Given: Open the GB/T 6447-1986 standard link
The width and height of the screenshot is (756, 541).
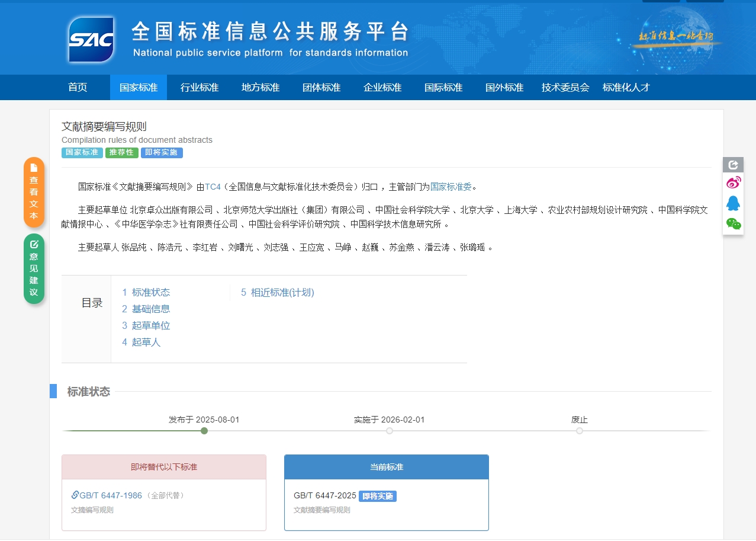Looking at the screenshot, I should click(x=111, y=495).
